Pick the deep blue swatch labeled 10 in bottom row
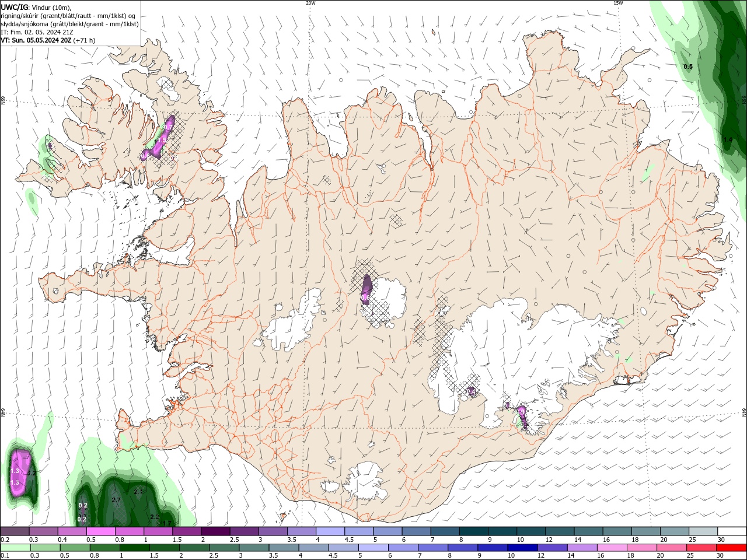The height and width of the screenshot is (560, 747). [522, 548]
